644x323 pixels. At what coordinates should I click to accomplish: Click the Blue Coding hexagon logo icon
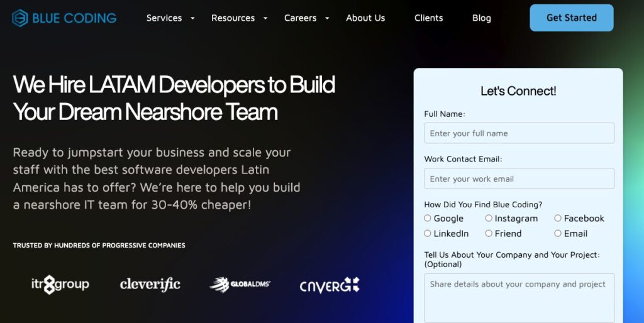click(20, 18)
